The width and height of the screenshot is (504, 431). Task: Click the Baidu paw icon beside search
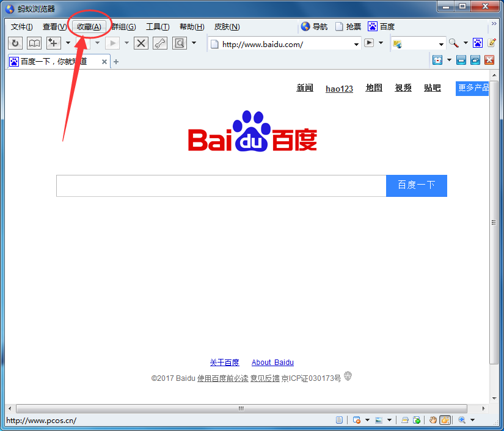477,43
